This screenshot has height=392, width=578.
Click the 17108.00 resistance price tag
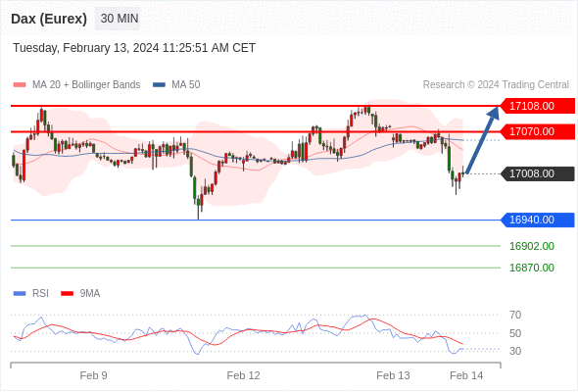[x=537, y=106]
